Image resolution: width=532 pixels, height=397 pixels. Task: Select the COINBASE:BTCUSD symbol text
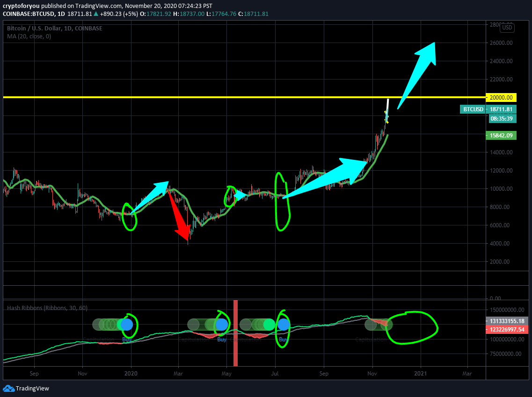(29, 14)
